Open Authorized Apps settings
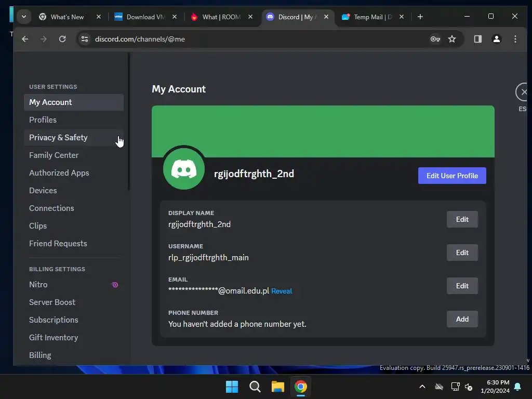 point(74,172)
